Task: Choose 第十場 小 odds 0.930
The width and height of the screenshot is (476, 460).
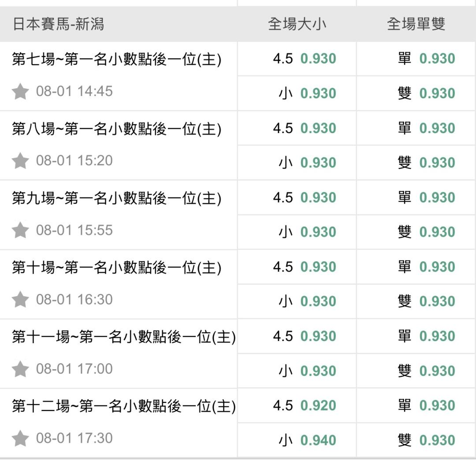Action: tap(297, 302)
